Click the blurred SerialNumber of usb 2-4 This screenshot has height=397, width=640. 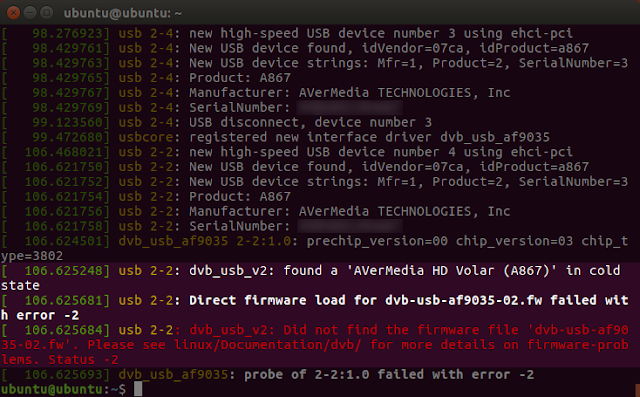(x=350, y=108)
